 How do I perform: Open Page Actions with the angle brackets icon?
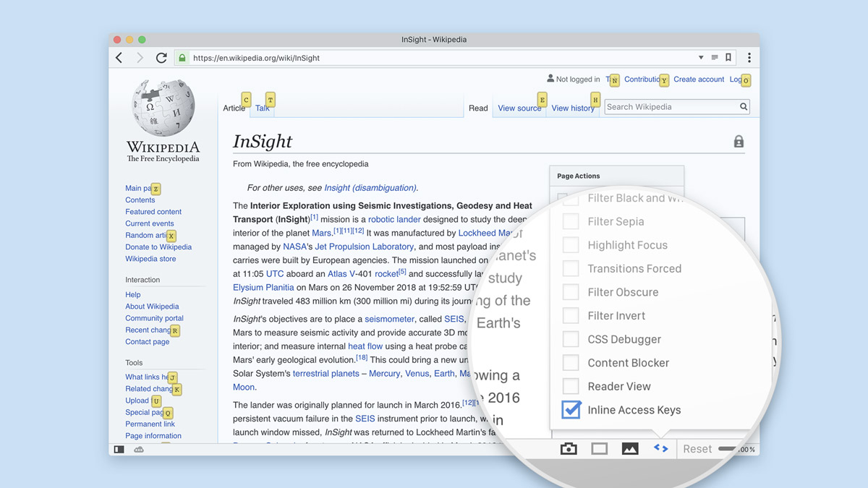pos(660,448)
